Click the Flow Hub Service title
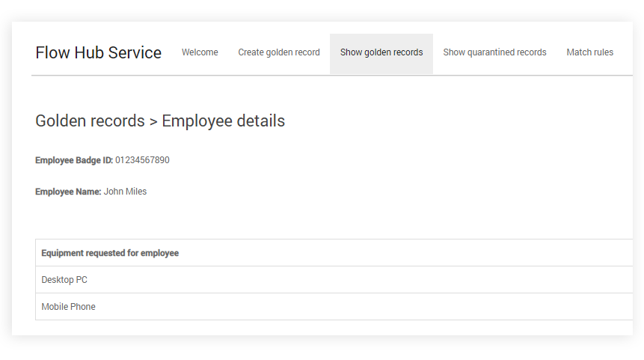644x360 pixels. pos(98,53)
